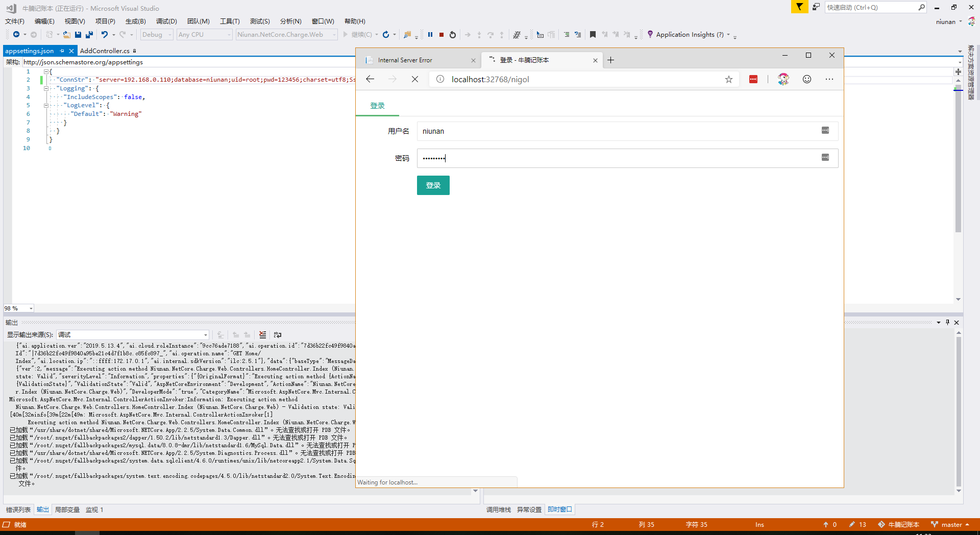This screenshot has width=980, height=535.
Task: Open the 文件(F) menu
Action: pos(15,21)
